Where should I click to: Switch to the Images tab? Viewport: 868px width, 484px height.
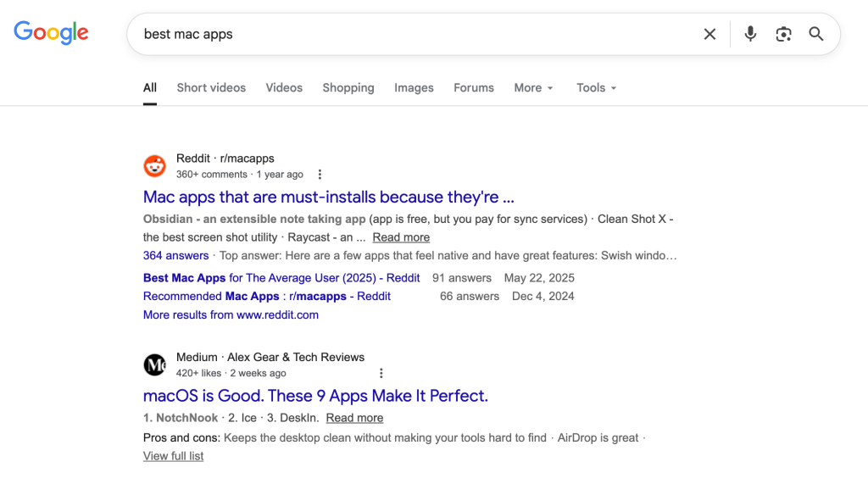click(414, 88)
